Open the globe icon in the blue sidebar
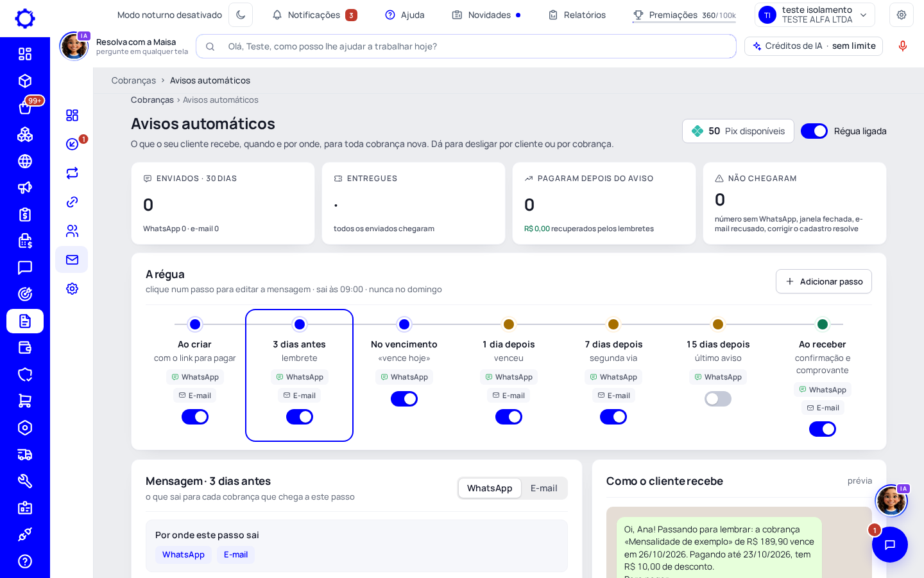Image resolution: width=924 pixels, height=578 pixels. tap(25, 161)
